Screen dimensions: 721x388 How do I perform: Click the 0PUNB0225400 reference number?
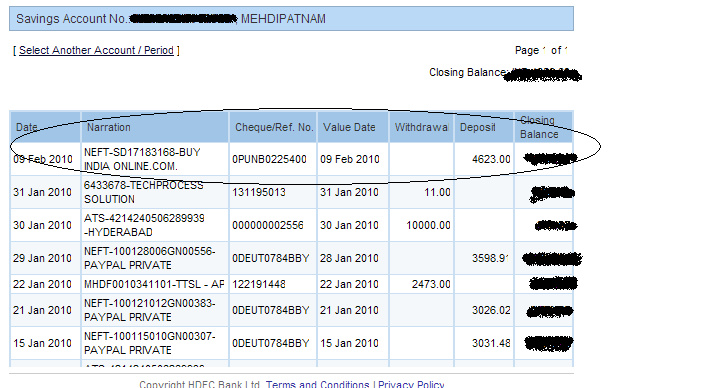tap(269, 159)
